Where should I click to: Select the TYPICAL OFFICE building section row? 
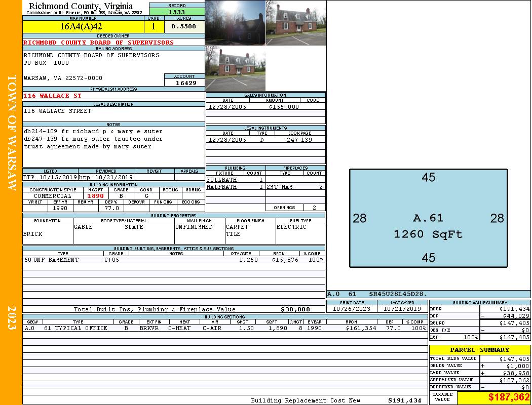(x=224, y=328)
